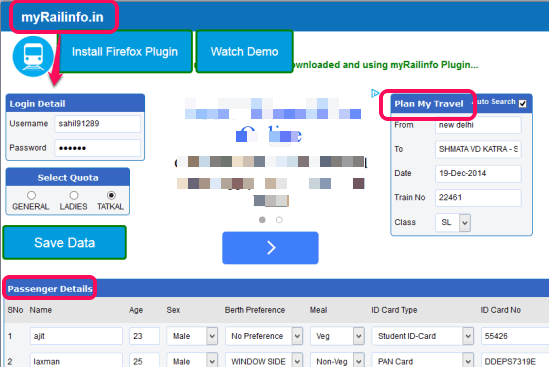The height and width of the screenshot is (367, 549).
Task: Click the plugin status green text
Action: coord(385,65)
